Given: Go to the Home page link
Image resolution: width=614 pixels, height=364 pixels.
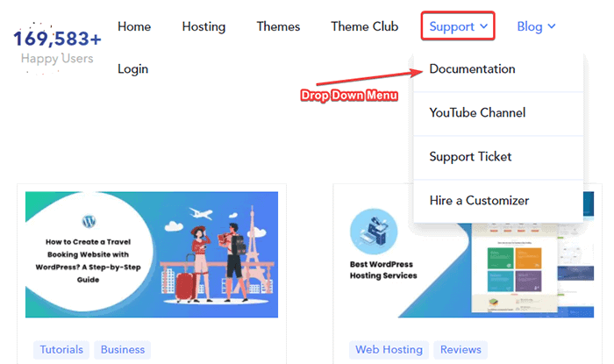Looking at the screenshot, I should click(134, 26).
